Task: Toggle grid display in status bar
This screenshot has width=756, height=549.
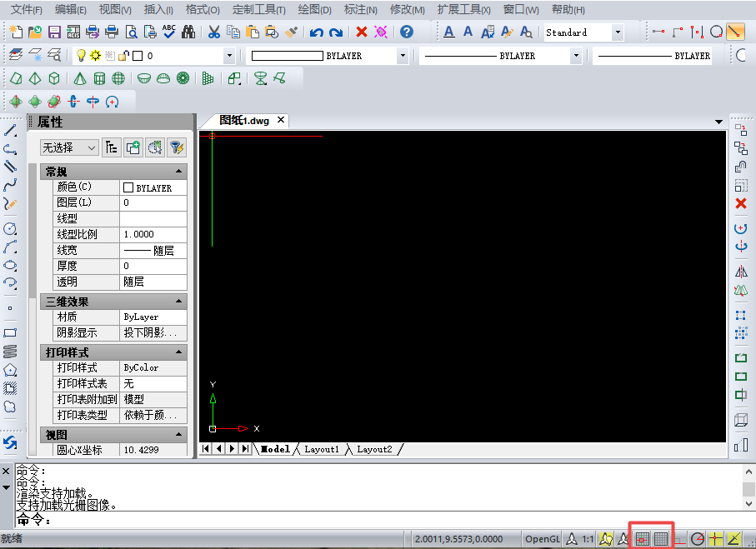Action: (661, 539)
